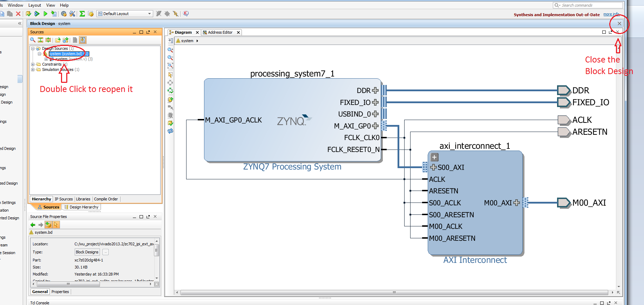Image resolution: width=644 pixels, height=305 pixels.
Task: Click the 'more info' link
Action: point(611,14)
